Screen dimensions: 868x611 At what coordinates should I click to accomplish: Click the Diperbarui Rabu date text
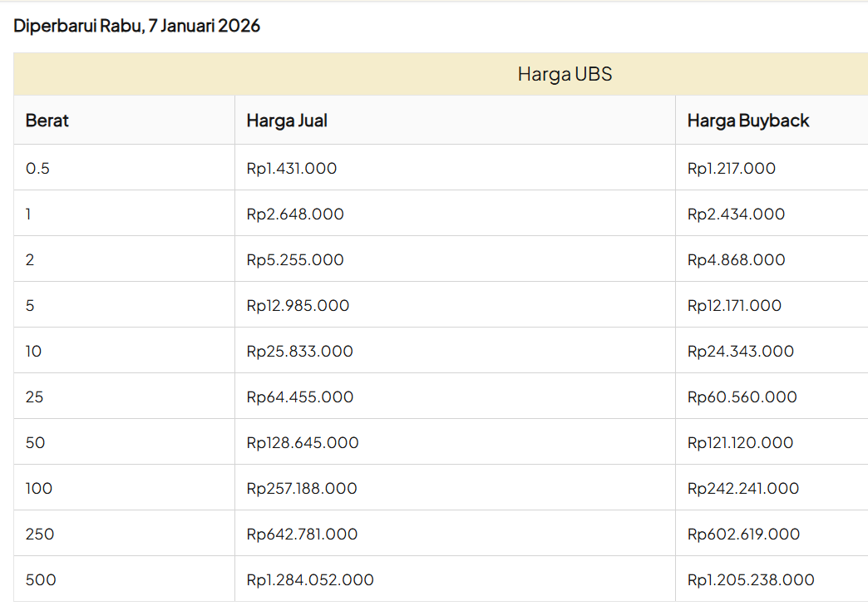(136, 26)
